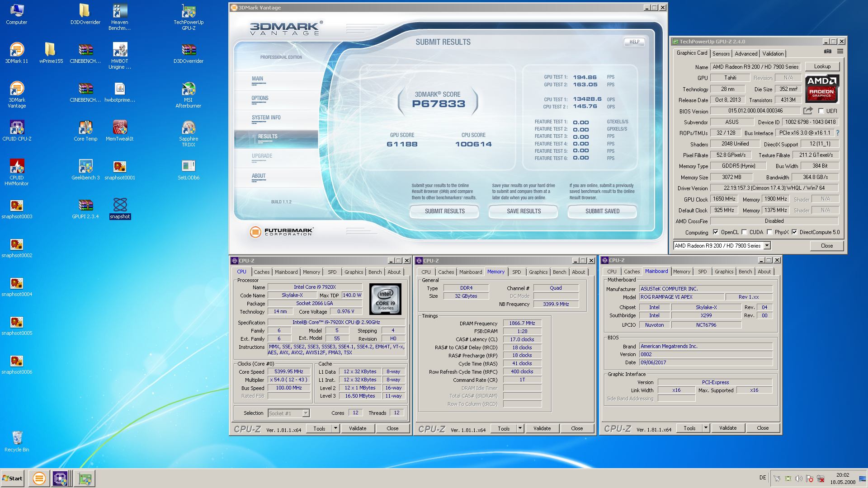This screenshot has height=488, width=868.
Task: Open hwbotprime desktop file
Action: (x=120, y=92)
